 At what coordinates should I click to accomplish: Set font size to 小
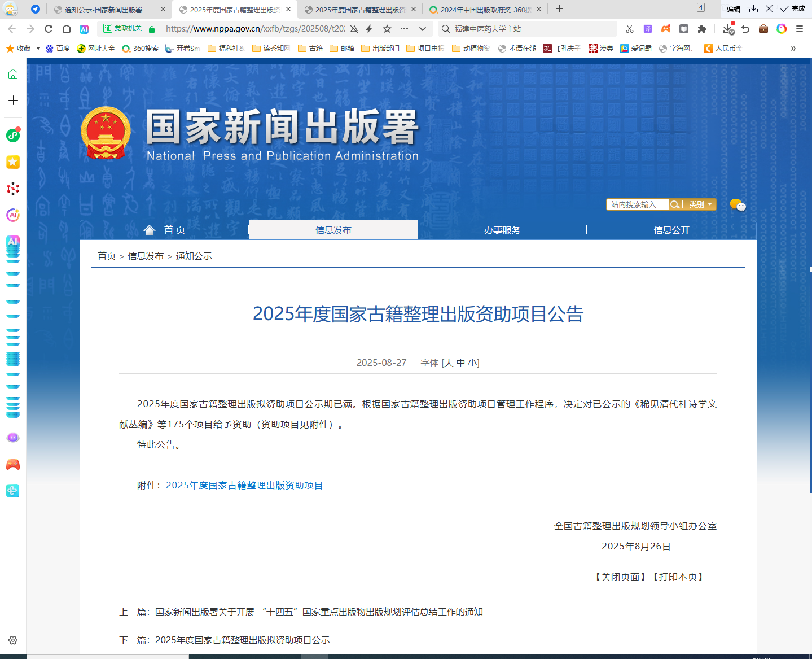[x=472, y=363]
